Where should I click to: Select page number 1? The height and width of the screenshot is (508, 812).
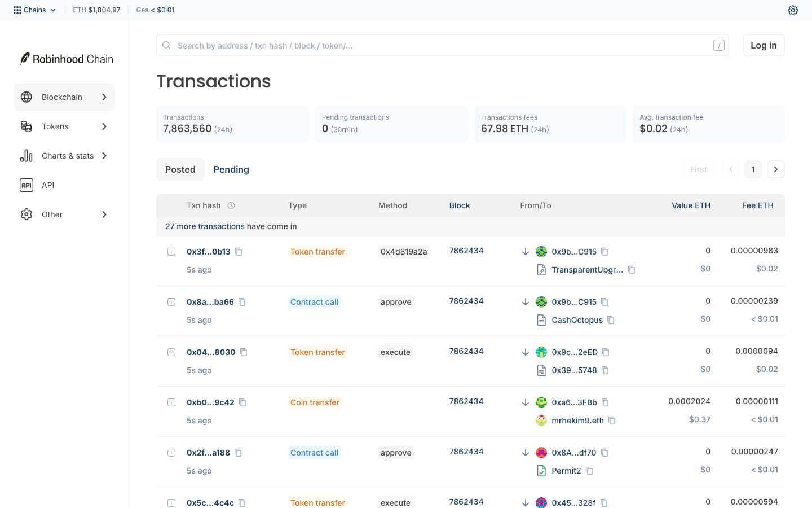tap(753, 169)
